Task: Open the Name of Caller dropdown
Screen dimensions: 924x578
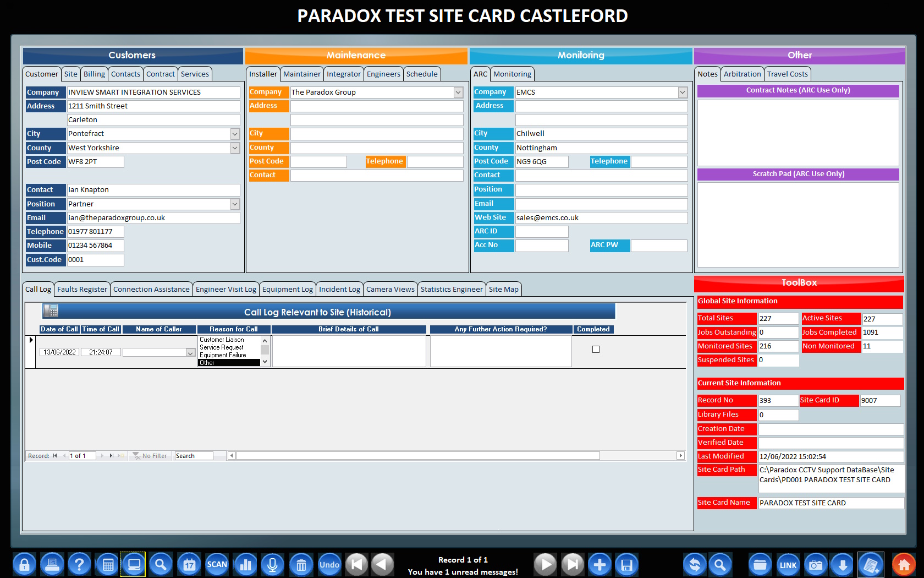Action: (x=190, y=353)
